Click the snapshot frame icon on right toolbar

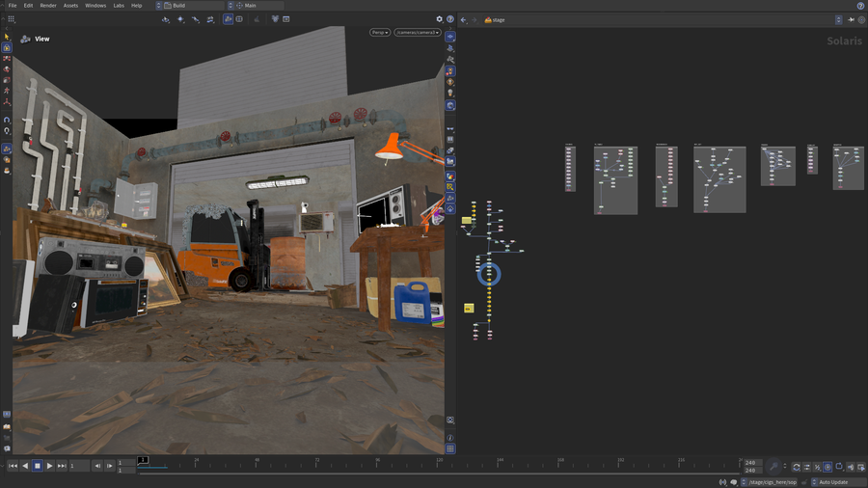point(450,420)
